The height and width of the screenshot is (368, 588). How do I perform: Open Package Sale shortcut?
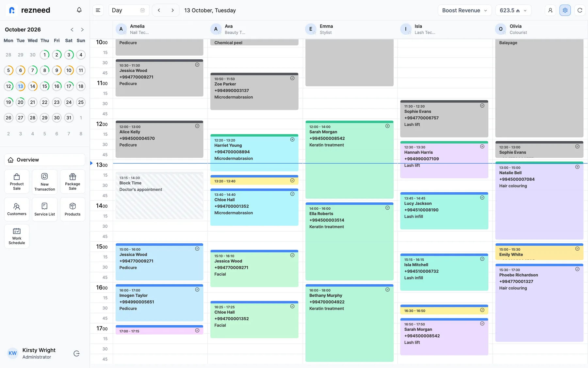[x=73, y=182]
